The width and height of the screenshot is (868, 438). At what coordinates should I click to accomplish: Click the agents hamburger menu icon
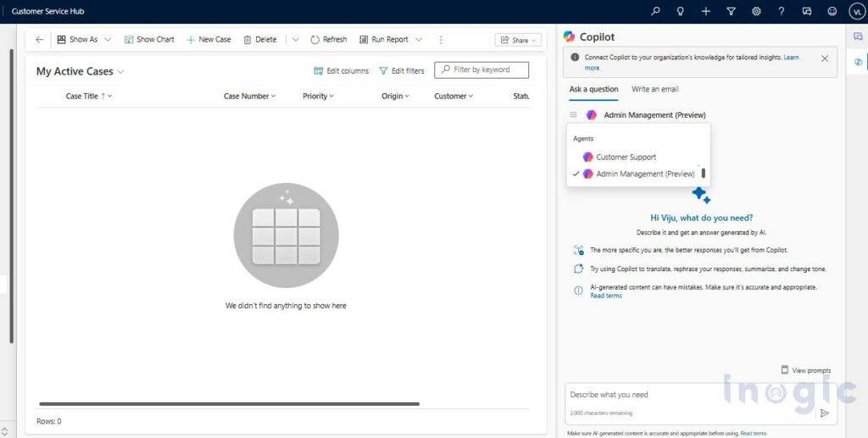click(x=574, y=115)
